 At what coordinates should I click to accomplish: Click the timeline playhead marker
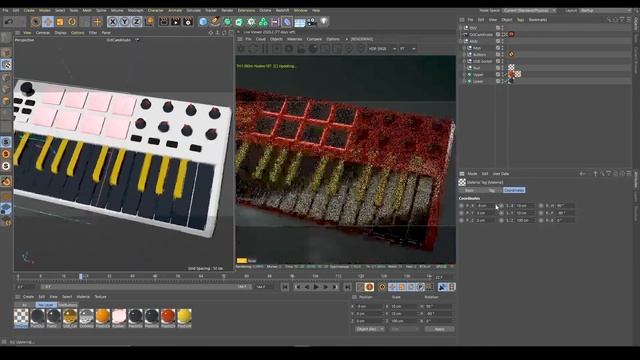[x=81, y=277]
